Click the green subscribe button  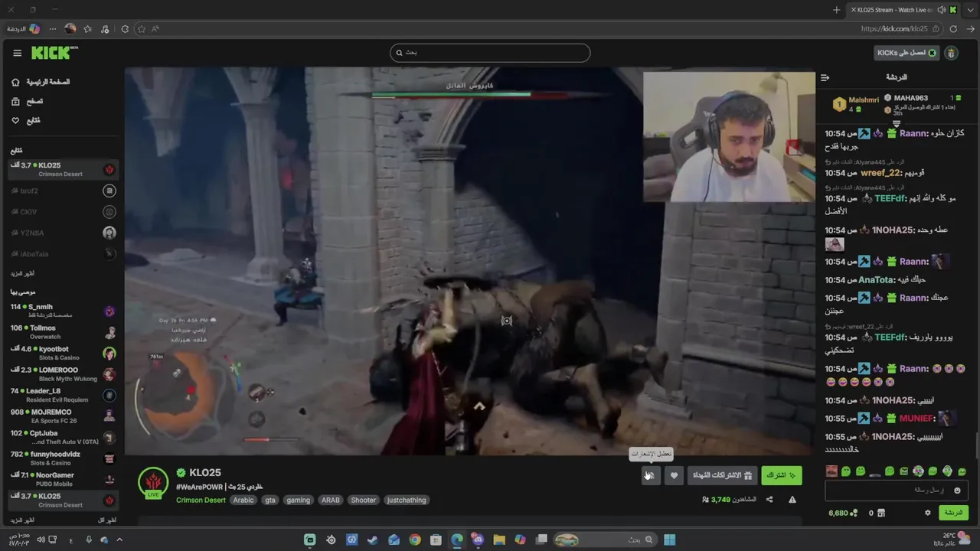[x=782, y=475]
